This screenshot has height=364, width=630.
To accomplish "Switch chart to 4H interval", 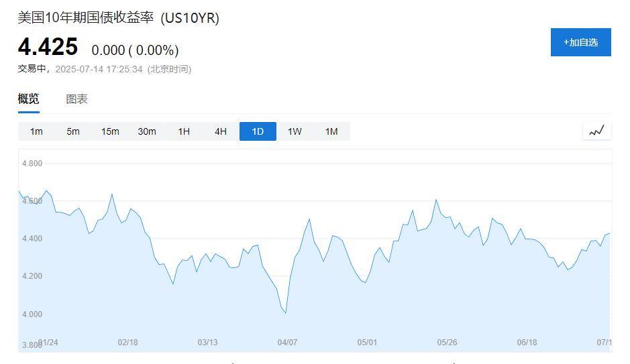I will tap(221, 131).
